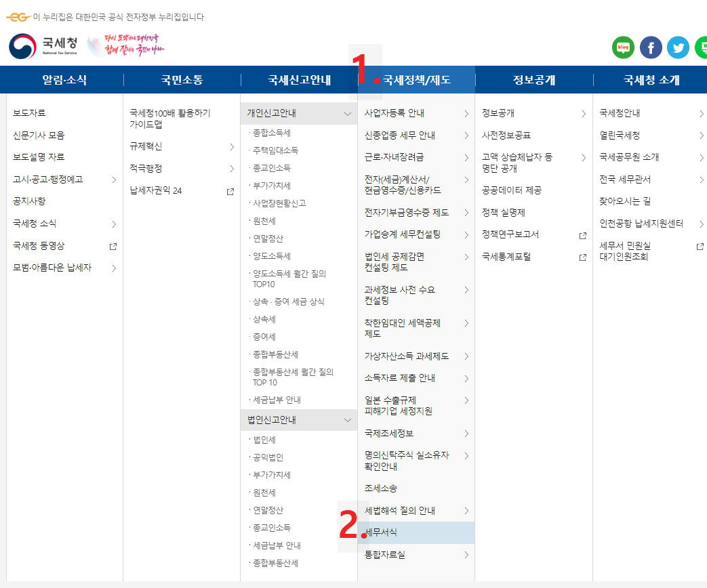
Task: Open 열린국세청 link
Action: coord(620,135)
